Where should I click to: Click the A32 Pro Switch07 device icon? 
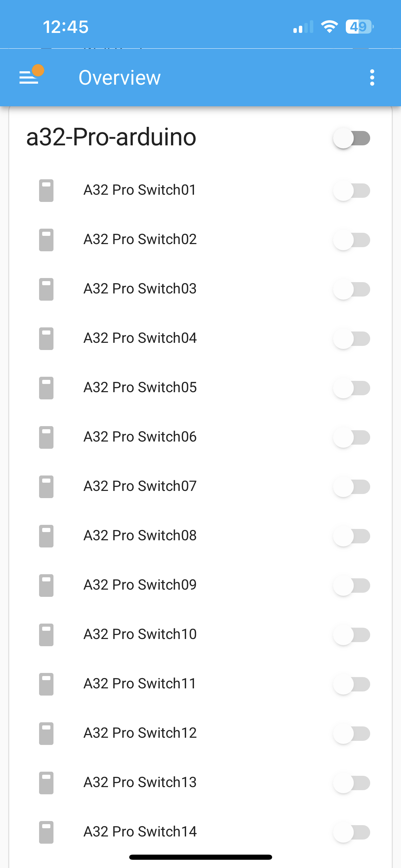point(46,486)
